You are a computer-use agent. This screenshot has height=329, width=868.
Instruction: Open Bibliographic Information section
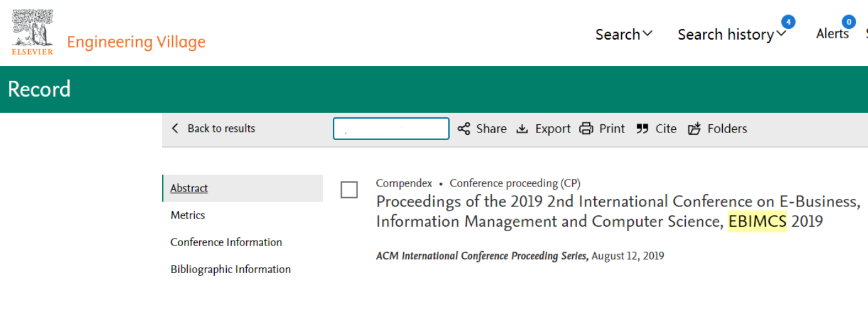coord(231,269)
